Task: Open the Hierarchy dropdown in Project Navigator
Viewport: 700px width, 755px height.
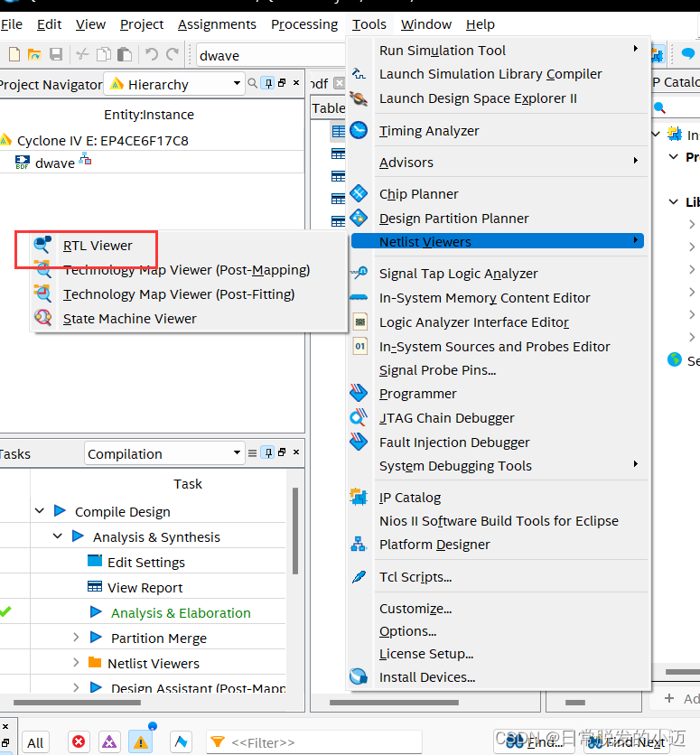Action: 174,84
